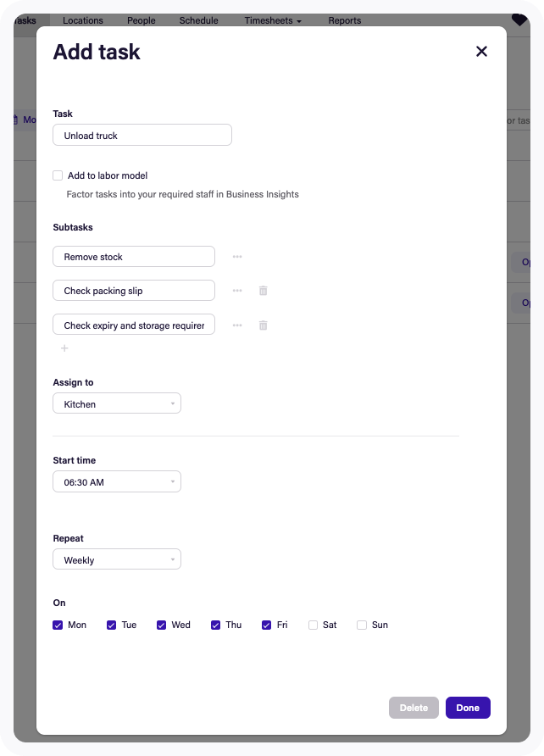Open options for the Check expiry subtask
This screenshot has width=544, height=756.
237,325
